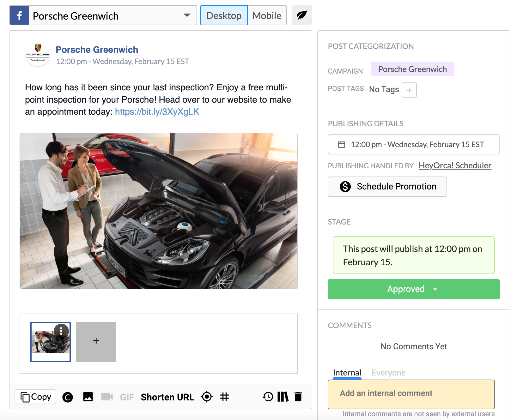
Task: Switch to Mobile preview
Action: click(x=267, y=15)
